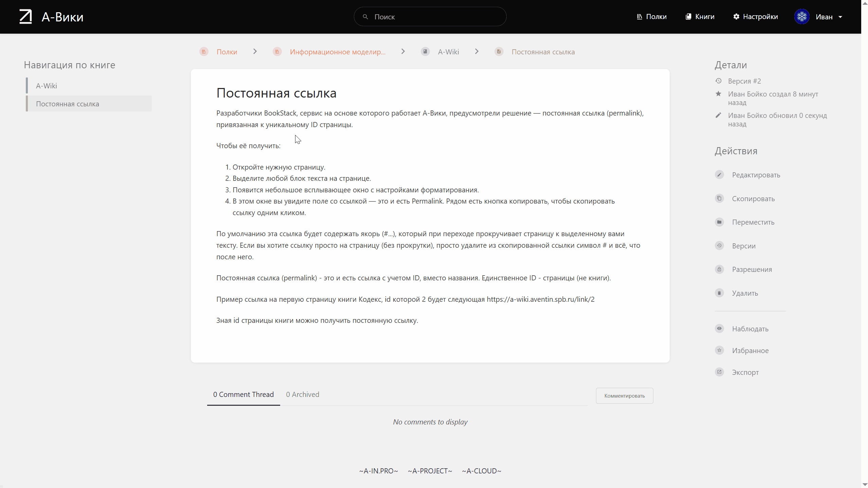The image size is (868, 488).
Task: Open the ~A-CLOUD~ footer link
Action: tap(482, 471)
